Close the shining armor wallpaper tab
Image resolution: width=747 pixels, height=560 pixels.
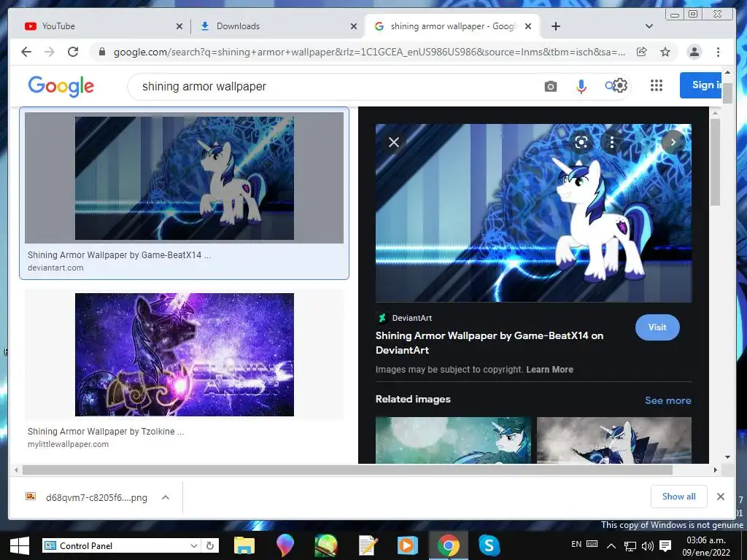pyautogui.click(x=528, y=27)
